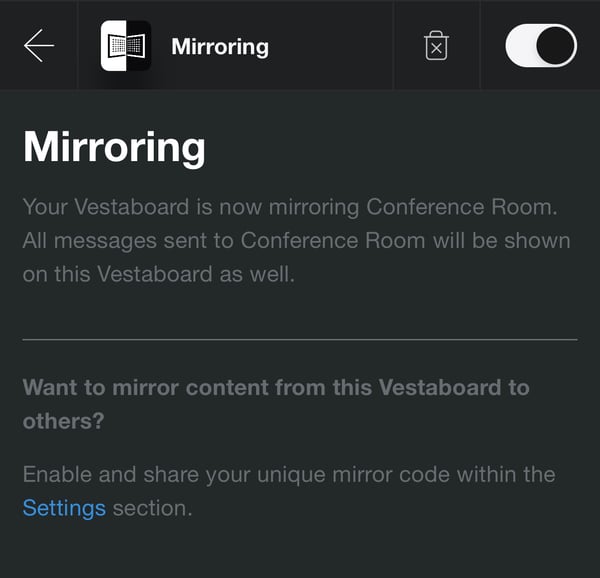This screenshot has width=600, height=578.
Task: Go back using the left arrow
Action: click(x=39, y=46)
